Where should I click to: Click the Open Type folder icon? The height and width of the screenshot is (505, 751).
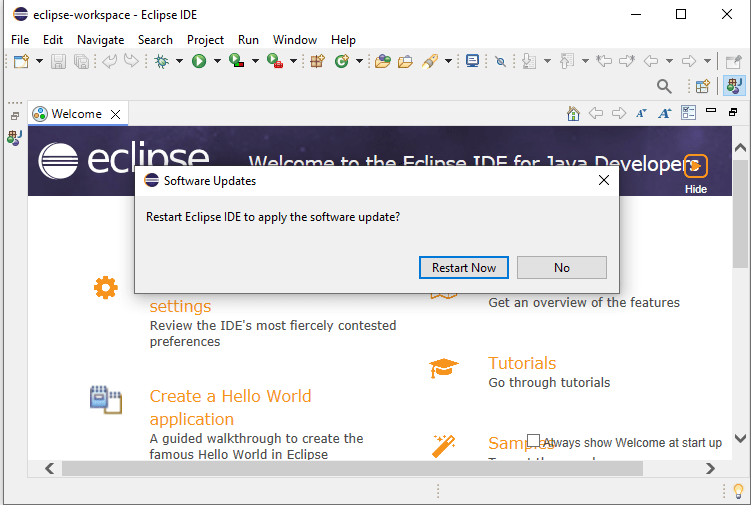click(x=383, y=61)
